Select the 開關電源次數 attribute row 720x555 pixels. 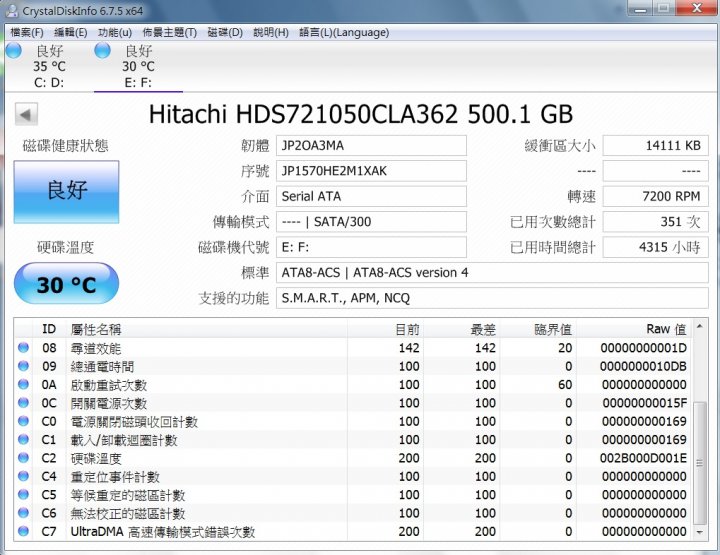point(353,403)
